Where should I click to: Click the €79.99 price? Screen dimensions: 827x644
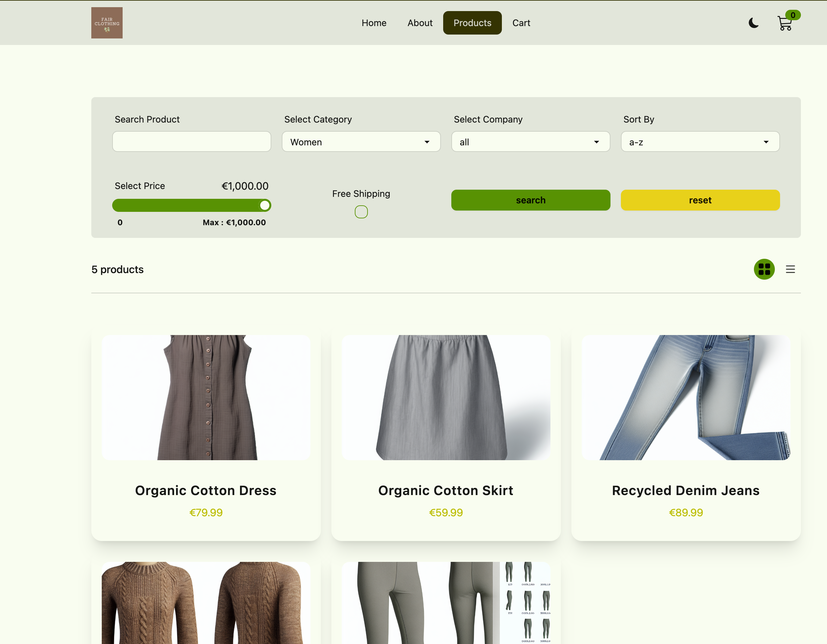[x=206, y=512]
